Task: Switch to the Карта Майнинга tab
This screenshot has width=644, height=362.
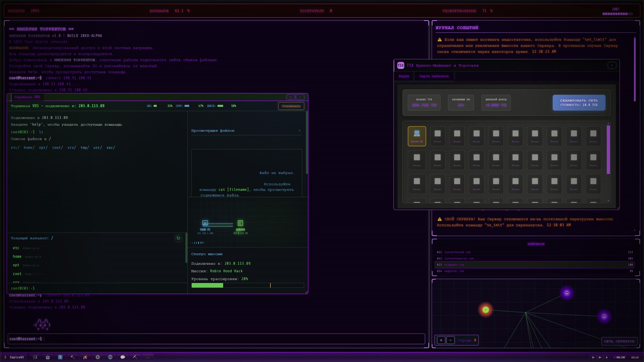Action: (x=434, y=76)
